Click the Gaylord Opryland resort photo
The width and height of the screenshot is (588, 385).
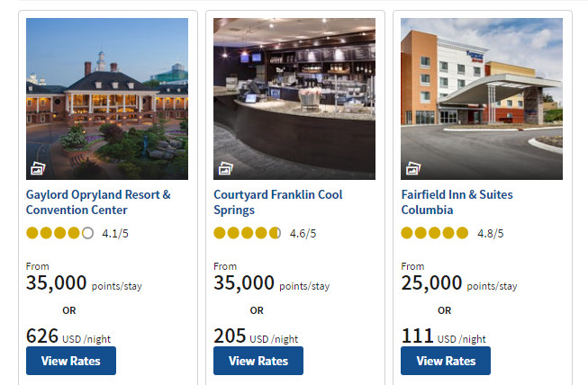[x=107, y=90]
